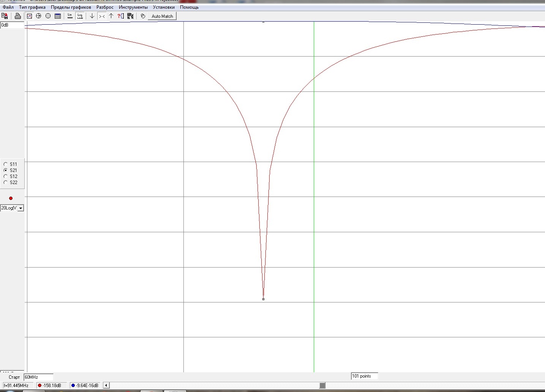The width and height of the screenshot is (545, 392).
Task: Click the down arrow toolbar icon
Action: [x=92, y=16]
